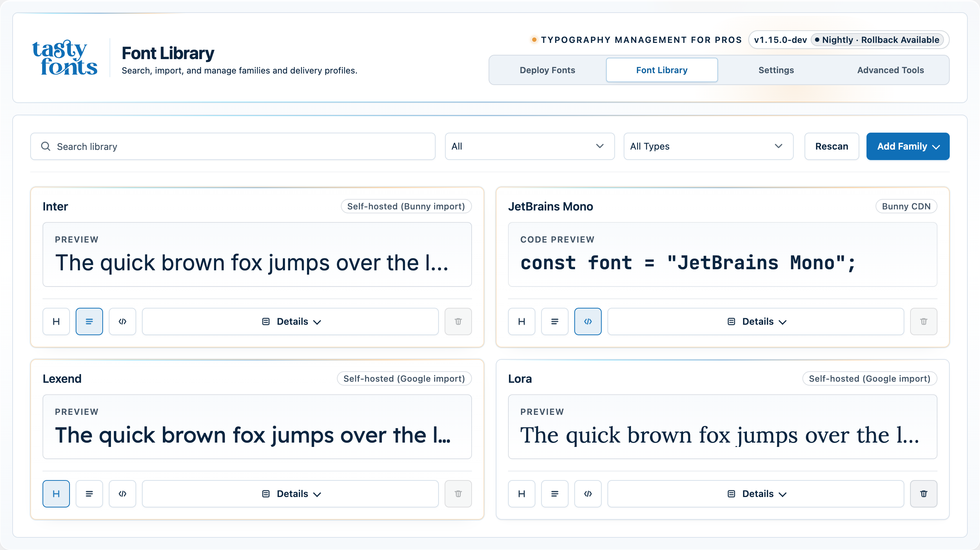Delete the Lora font family
The image size is (980, 550).
tap(923, 494)
